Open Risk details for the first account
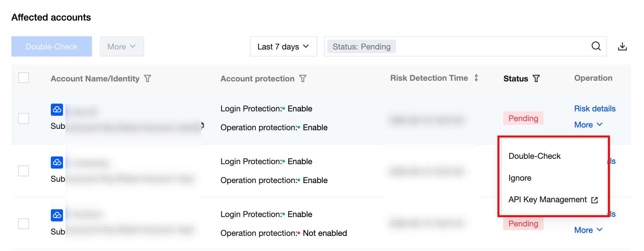This screenshot has height=251, width=644. pos(594,109)
